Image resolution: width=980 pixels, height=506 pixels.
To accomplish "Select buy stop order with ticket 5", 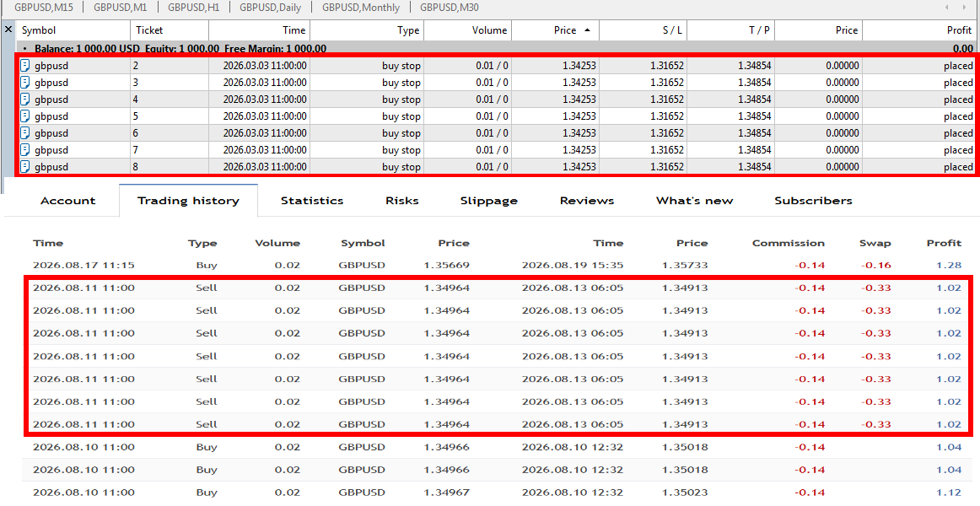I will [x=496, y=116].
